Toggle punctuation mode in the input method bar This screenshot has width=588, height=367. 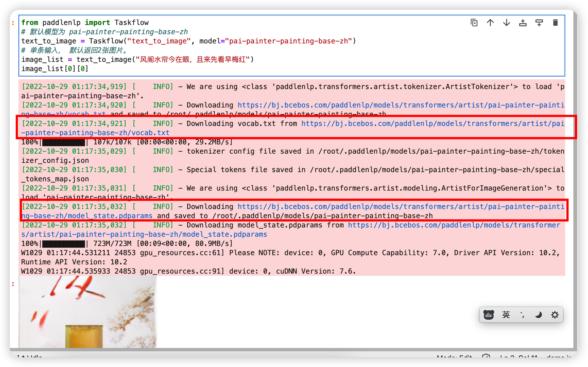522,315
